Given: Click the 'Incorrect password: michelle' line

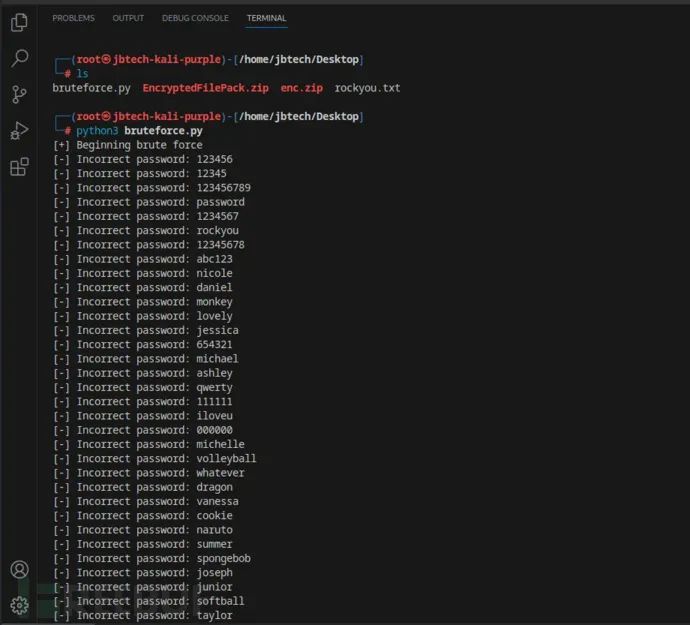Looking at the screenshot, I should (149, 444).
